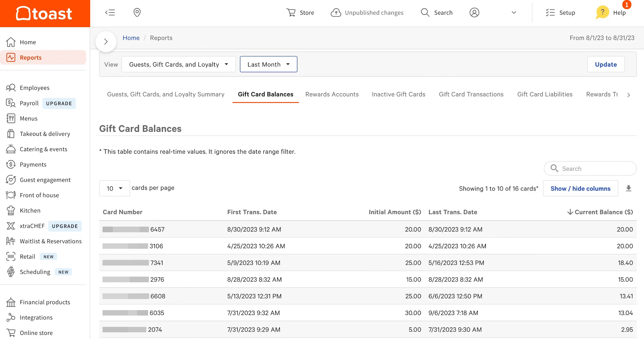
Task: Click the Toast logo
Action: [x=44, y=13]
